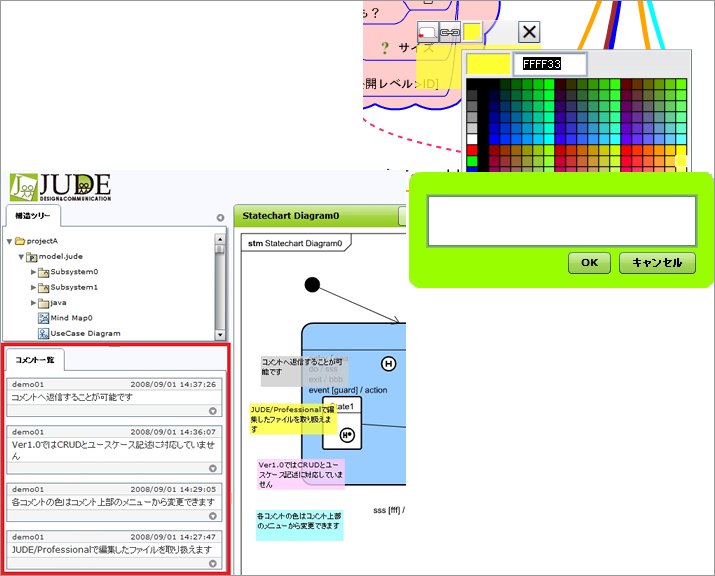Click the FFFF33 hex color field
The image size is (715, 576).
pos(550,64)
